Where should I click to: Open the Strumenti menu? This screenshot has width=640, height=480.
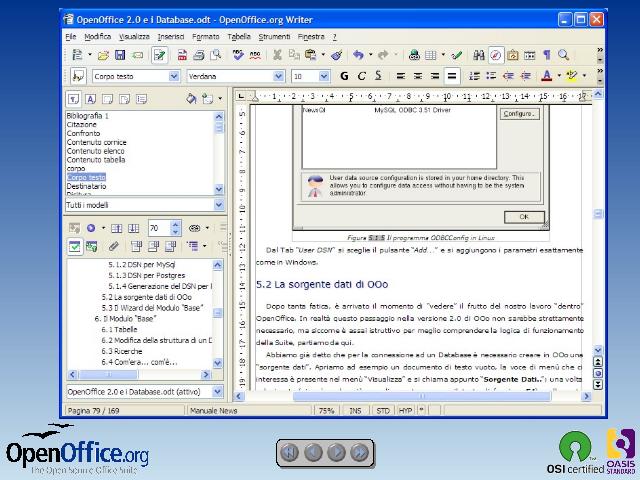(274, 36)
